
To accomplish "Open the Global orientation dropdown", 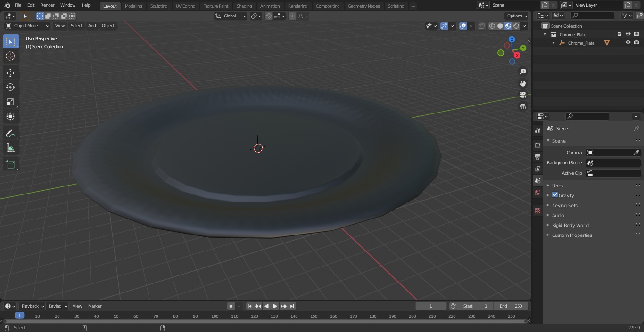I will [x=231, y=16].
